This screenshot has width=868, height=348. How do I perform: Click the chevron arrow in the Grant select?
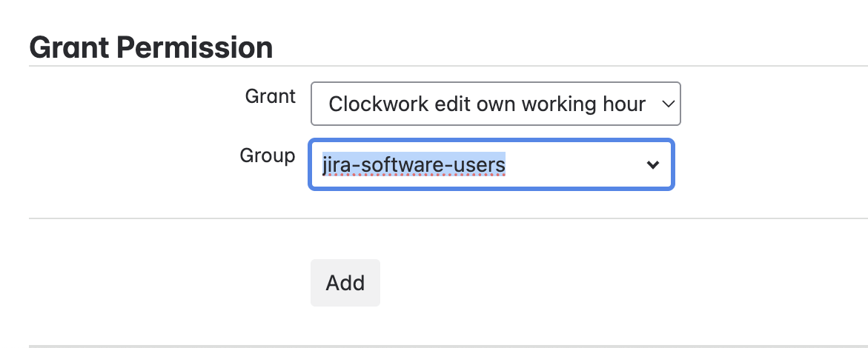(x=667, y=104)
